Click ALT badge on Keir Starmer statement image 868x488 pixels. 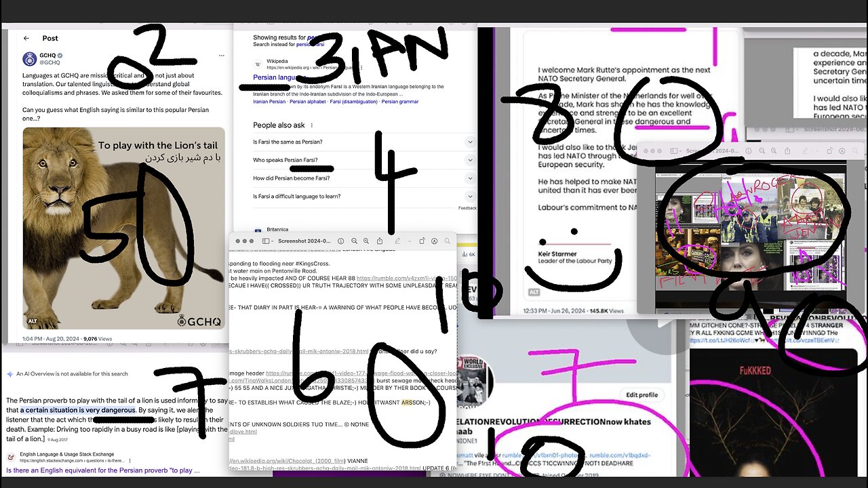tap(534, 292)
